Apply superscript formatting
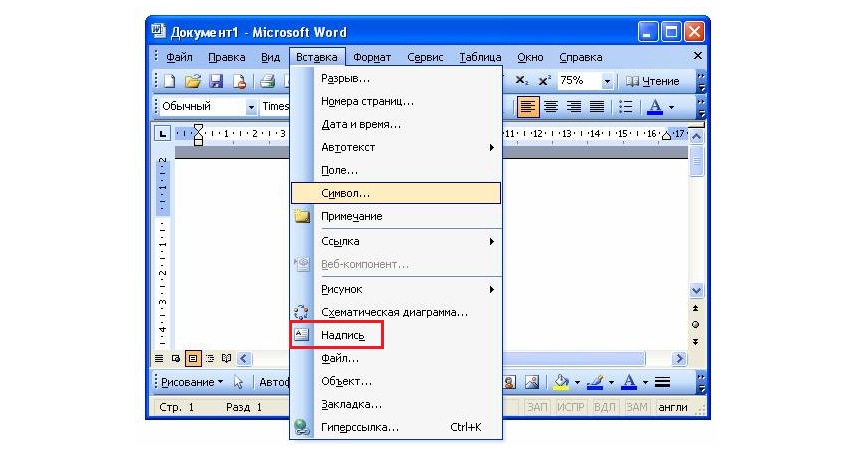The image size is (842, 452). tap(545, 81)
